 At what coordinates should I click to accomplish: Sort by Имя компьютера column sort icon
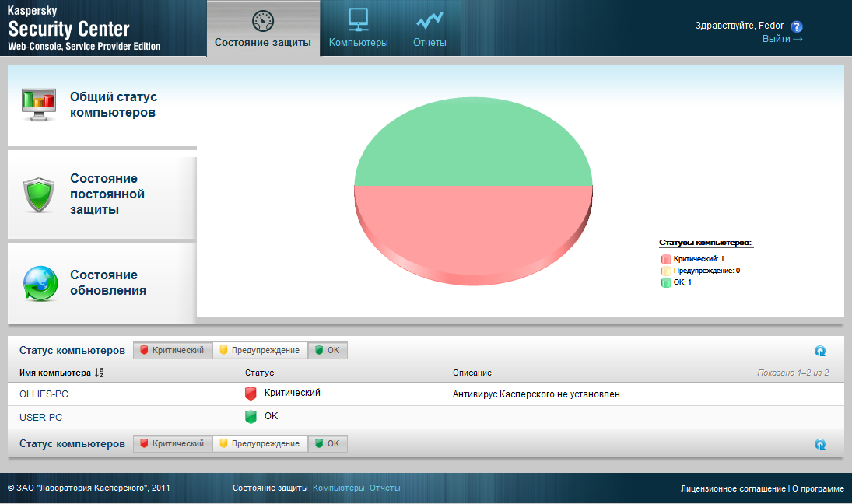tap(99, 373)
